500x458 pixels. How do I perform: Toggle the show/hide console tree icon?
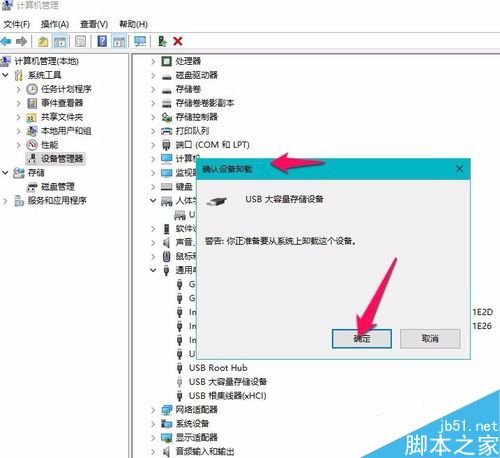tap(60, 41)
